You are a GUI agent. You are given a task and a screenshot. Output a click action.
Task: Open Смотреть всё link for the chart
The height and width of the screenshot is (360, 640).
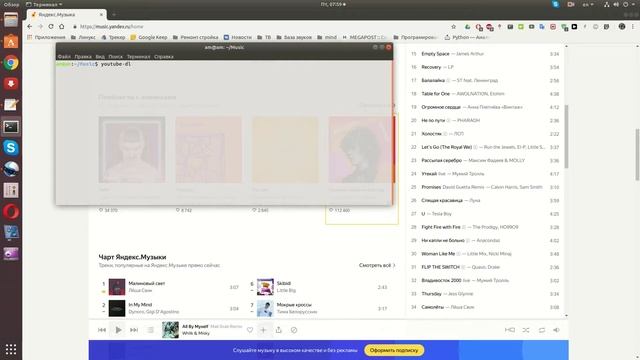point(377,265)
